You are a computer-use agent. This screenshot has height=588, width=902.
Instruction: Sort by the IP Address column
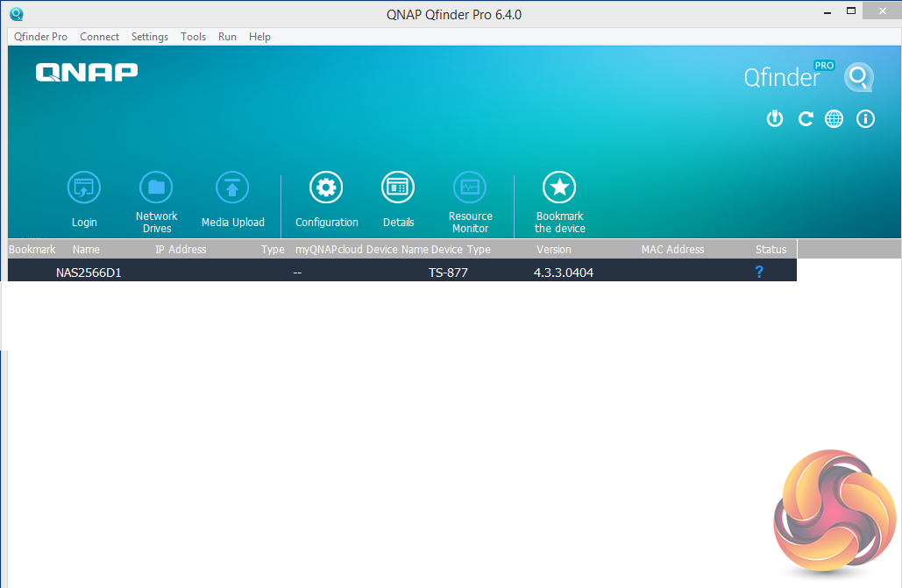pos(181,249)
